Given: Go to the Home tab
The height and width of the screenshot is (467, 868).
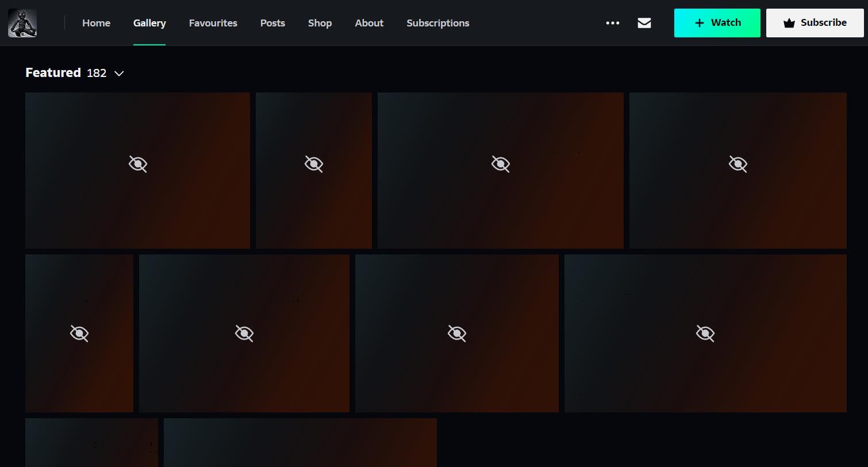Looking at the screenshot, I should (x=96, y=23).
